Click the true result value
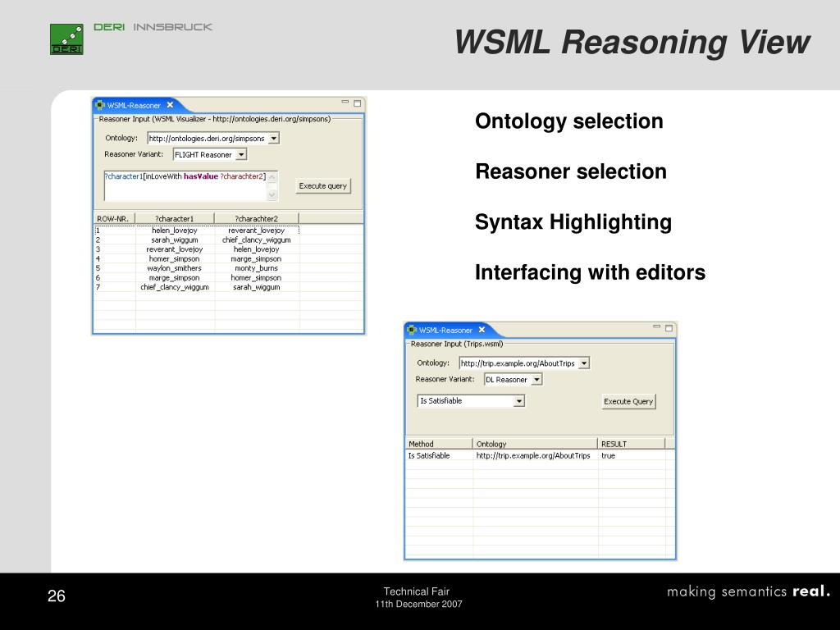Viewport: 840px width, 630px height. click(609, 455)
